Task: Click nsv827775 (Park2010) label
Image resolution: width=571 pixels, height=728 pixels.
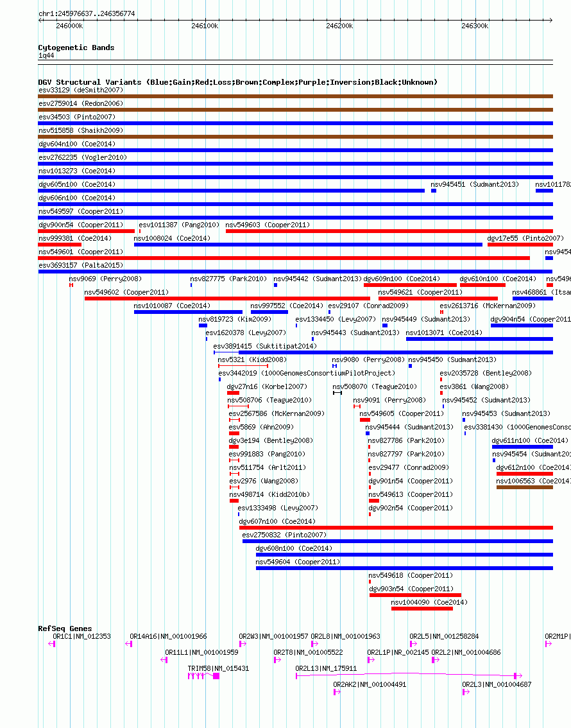Action: 228,279
